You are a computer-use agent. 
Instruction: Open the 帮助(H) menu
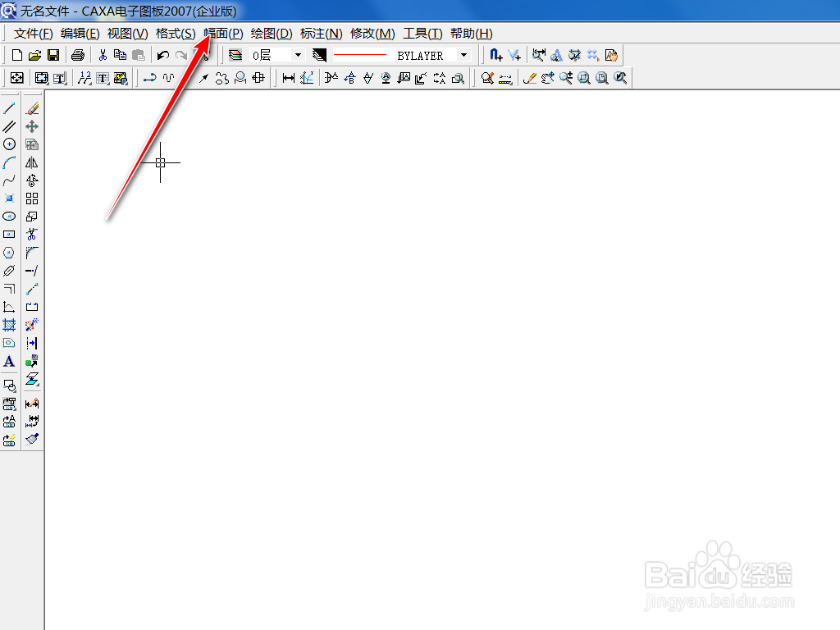[x=472, y=33]
